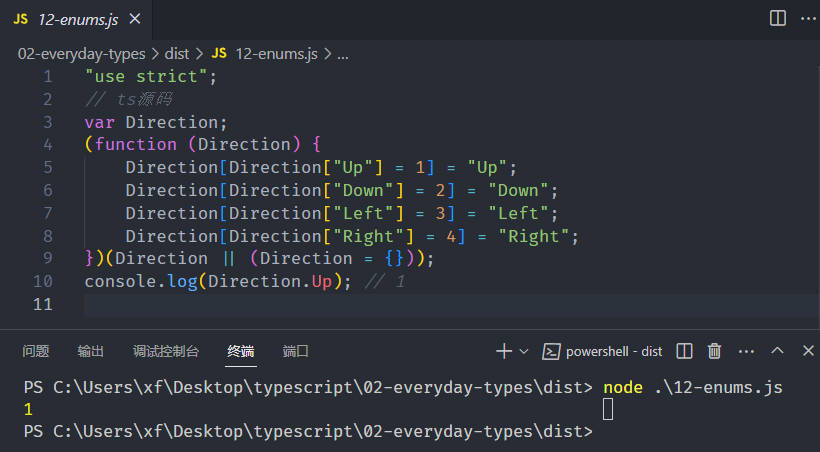Click the "Up" string assigned on line 5

[487, 167]
